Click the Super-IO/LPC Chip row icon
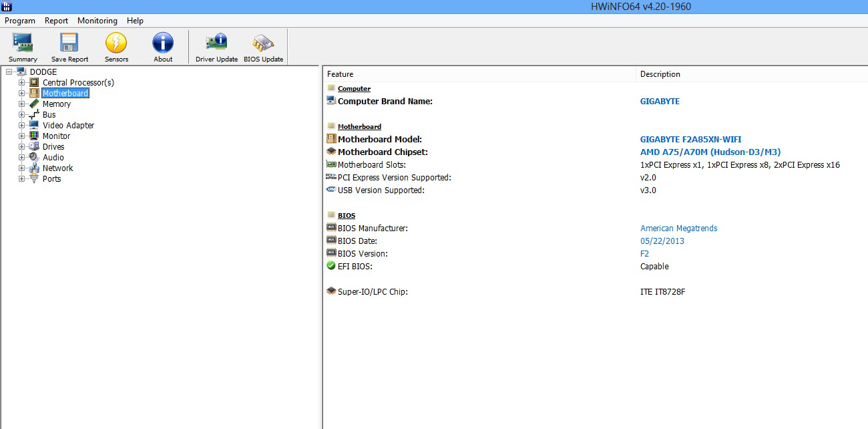 click(x=331, y=291)
